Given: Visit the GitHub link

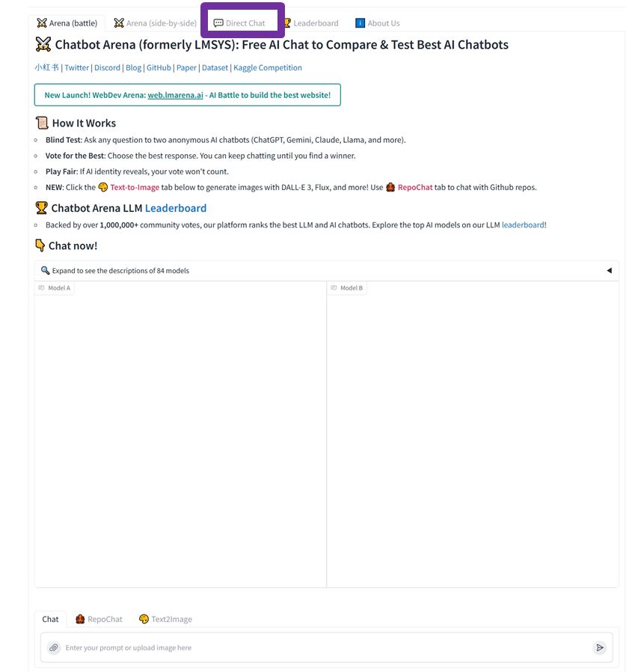Looking at the screenshot, I should (x=159, y=67).
